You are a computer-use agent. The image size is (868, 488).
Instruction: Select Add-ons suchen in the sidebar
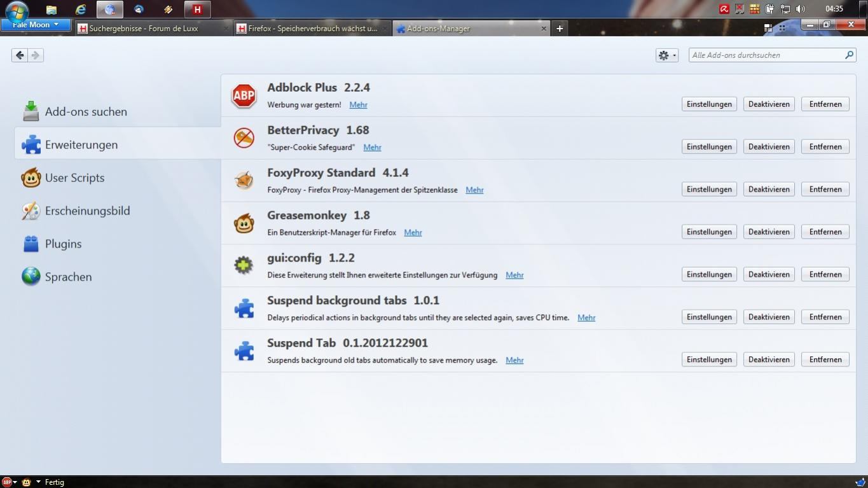pos(117,111)
